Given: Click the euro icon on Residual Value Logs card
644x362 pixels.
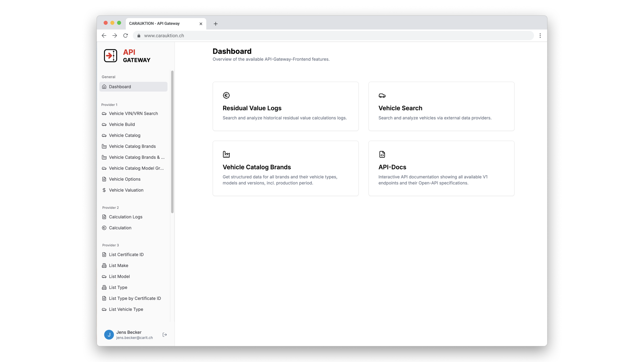Looking at the screenshot, I should 226,95.
